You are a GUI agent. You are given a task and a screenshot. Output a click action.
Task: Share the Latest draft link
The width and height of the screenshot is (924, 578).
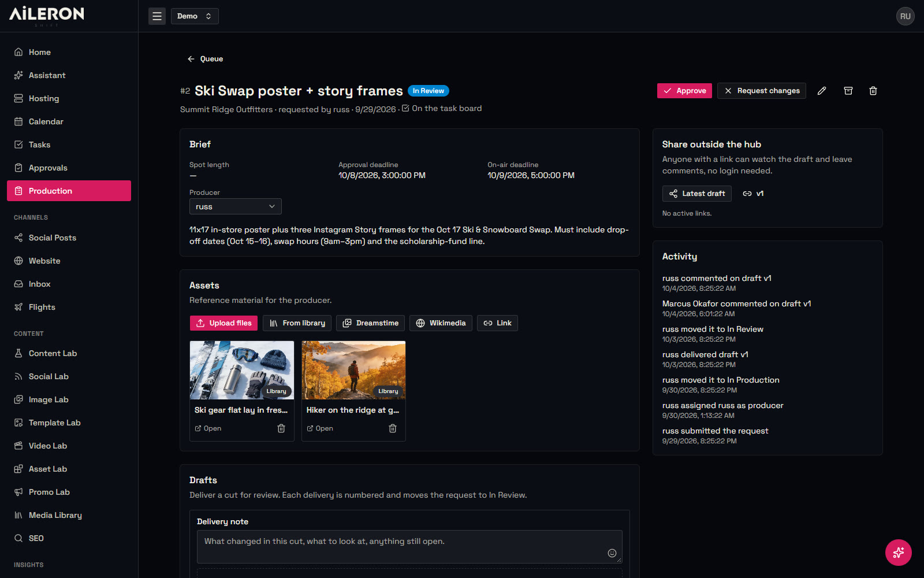click(x=697, y=194)
